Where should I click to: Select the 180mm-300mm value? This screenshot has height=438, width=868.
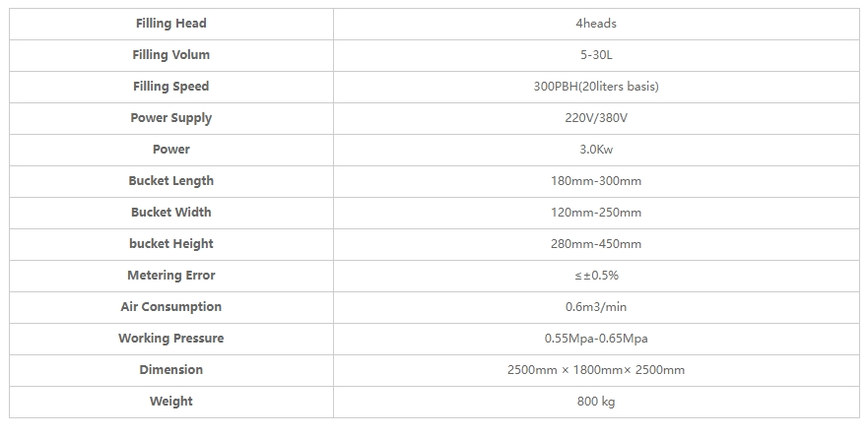click(x=596, y=181)
